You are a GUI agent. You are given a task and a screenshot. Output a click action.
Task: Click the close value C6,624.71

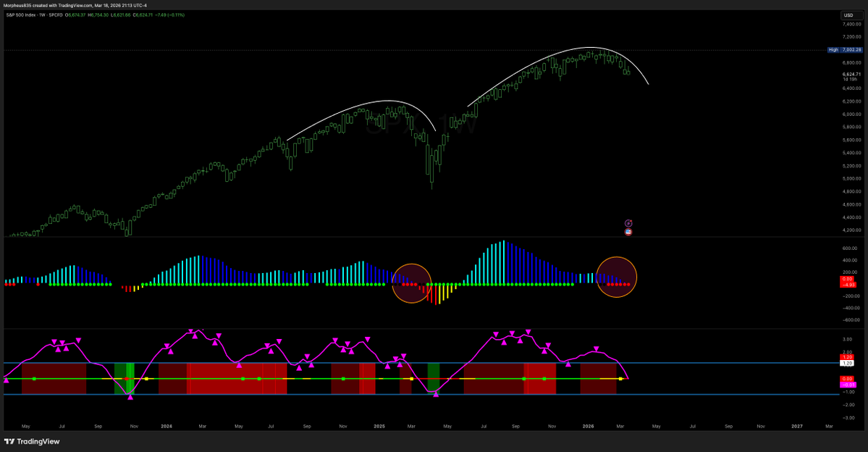[x=143, y=15]
